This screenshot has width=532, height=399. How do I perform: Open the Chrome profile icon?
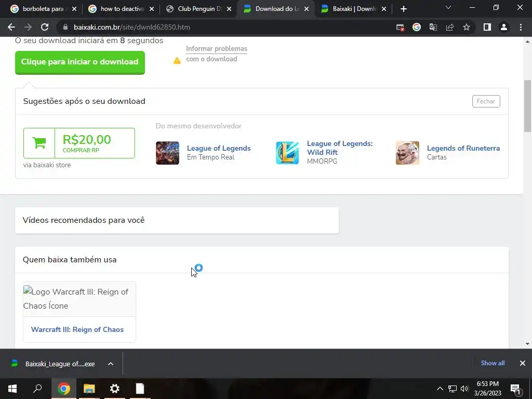click(x=504, y=27)
